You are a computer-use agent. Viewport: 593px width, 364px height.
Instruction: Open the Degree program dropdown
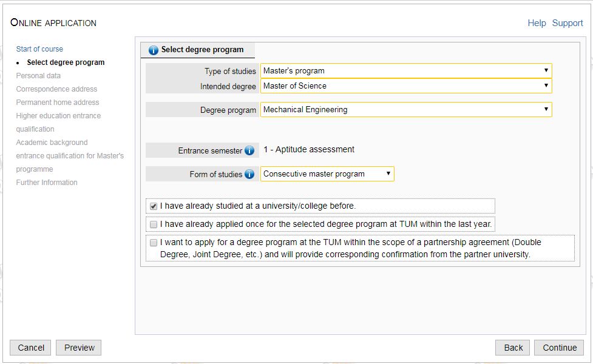tap(406, 110)
